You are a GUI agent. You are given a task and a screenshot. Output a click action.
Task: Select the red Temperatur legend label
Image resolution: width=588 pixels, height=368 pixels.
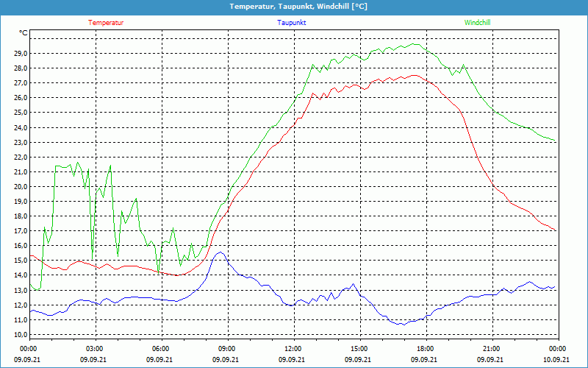pos(106,23)
